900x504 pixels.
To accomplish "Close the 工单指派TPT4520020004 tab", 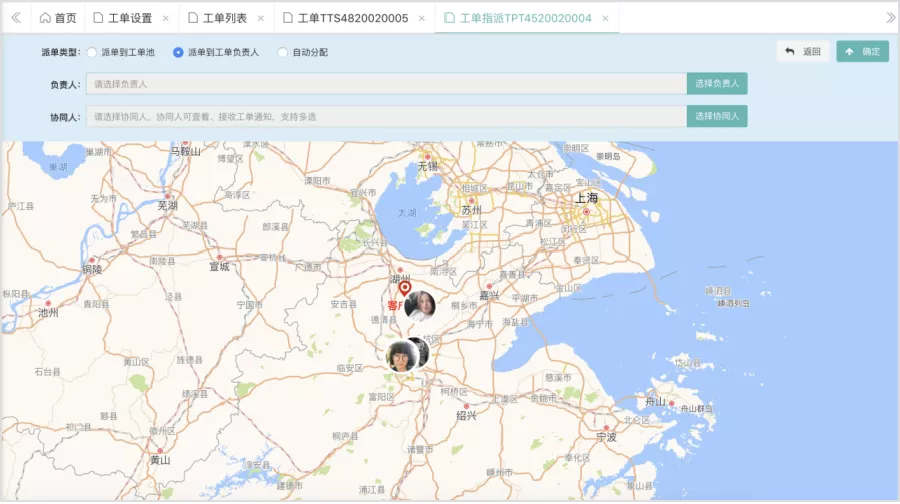I will (606, 18).
